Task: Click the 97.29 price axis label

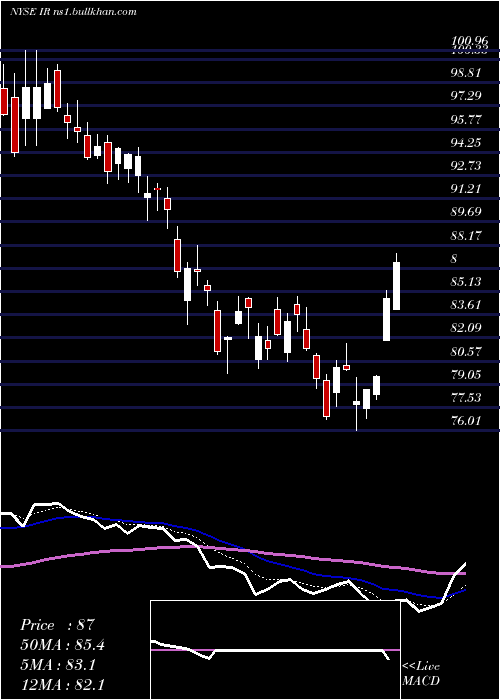Action: click(x=466, y=96)
